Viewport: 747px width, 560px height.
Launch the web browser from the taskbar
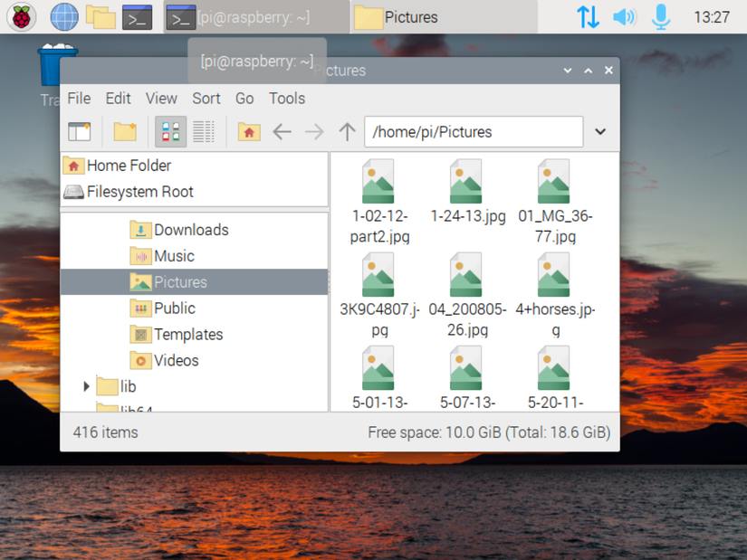click(63, 16)
